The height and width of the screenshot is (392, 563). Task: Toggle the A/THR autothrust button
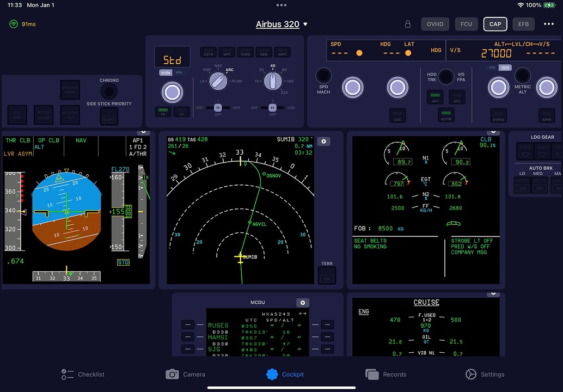pyautogui.click(x=446, y=115)
